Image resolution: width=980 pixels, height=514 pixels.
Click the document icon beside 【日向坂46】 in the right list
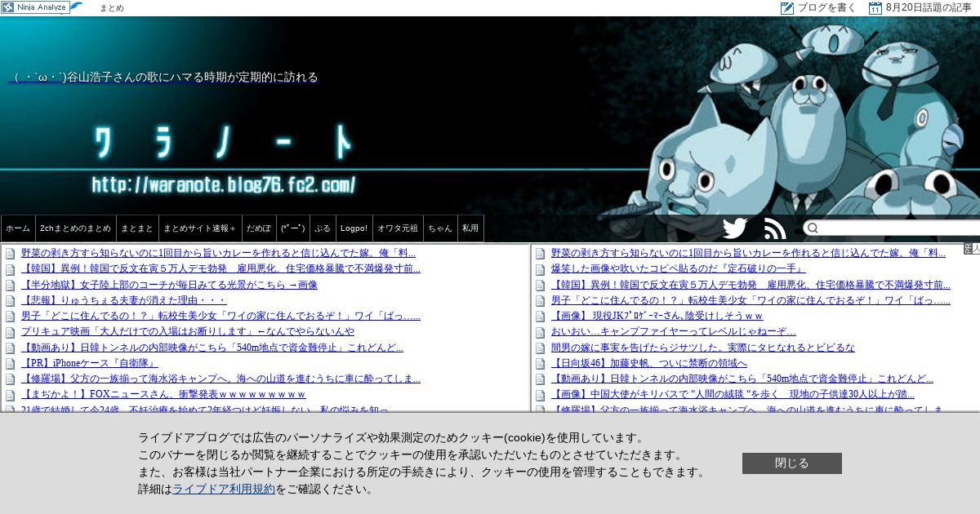pos(541,363)
